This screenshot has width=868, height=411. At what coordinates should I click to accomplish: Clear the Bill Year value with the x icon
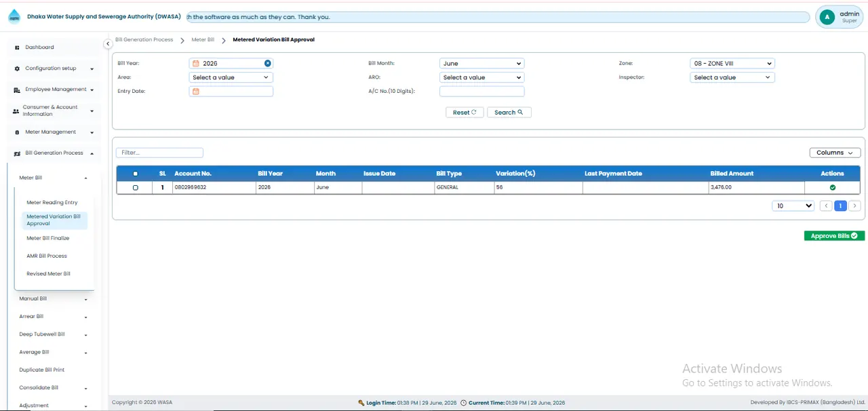(x=268, y=63)
